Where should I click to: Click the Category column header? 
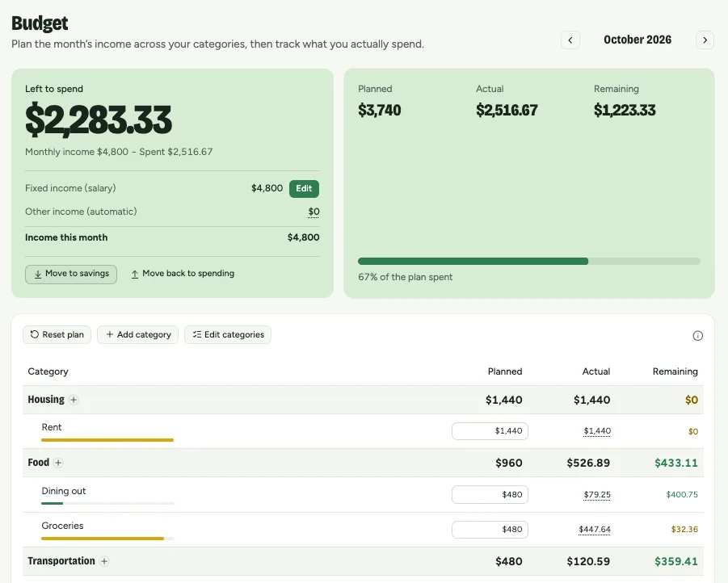[x=48, y=371]
